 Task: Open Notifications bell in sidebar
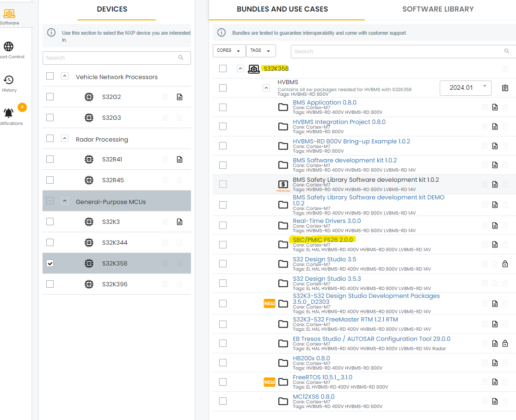(9, 113)
